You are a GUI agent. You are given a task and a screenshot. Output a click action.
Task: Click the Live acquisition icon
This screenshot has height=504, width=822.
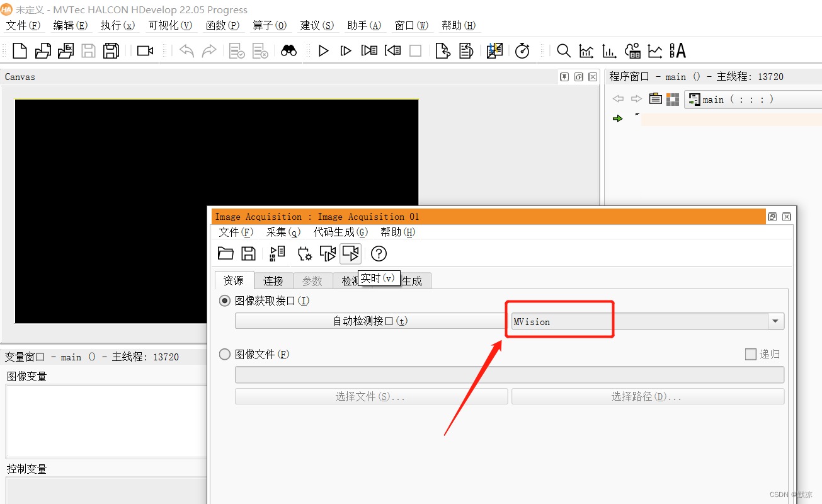351,253
